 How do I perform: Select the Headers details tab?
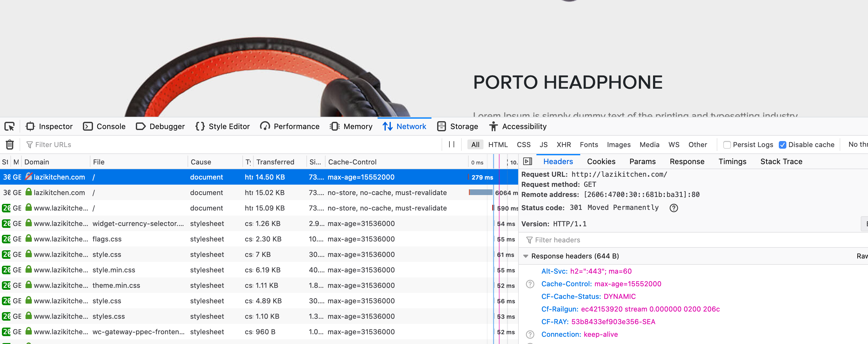click(x=558, y=162)
